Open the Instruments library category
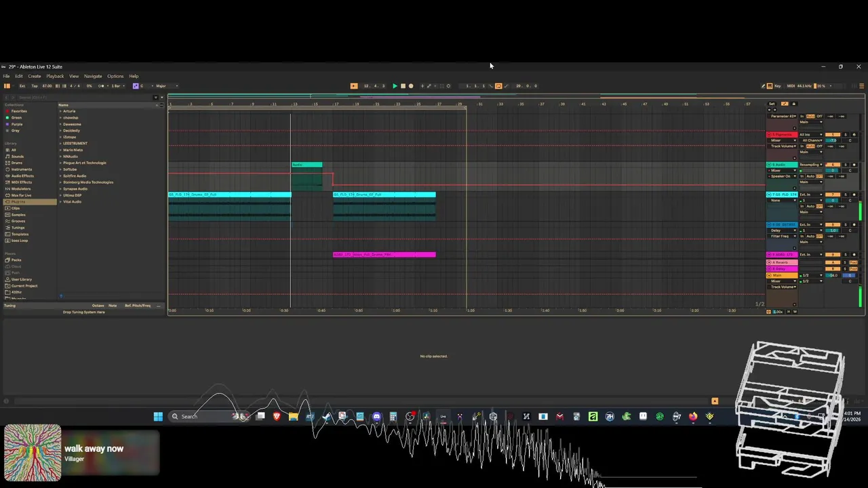 click(21, 169)
